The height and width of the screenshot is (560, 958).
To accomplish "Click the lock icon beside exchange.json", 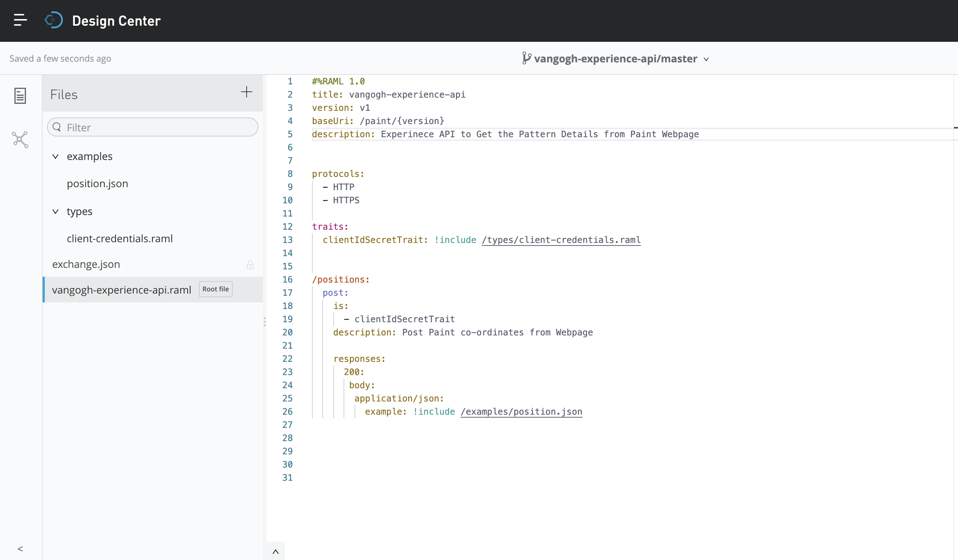I will coord(250,265).
